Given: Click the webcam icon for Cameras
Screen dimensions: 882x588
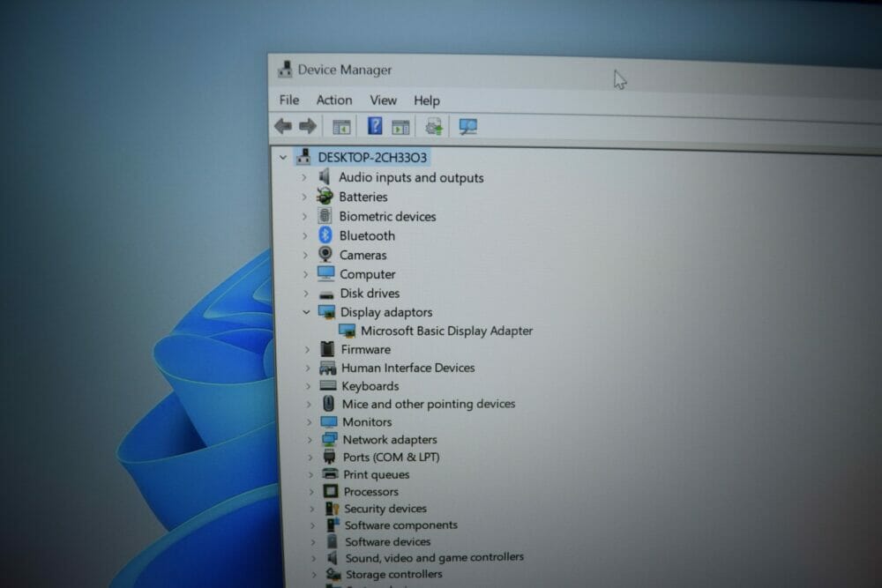Looking at the screenshot, I should pyautogui.click(x=325, y=254).
